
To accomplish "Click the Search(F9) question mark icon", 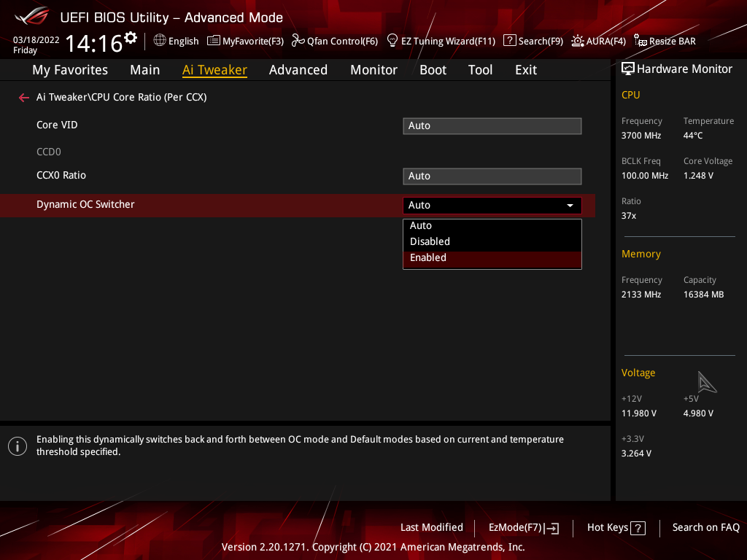I will [510, 41].
